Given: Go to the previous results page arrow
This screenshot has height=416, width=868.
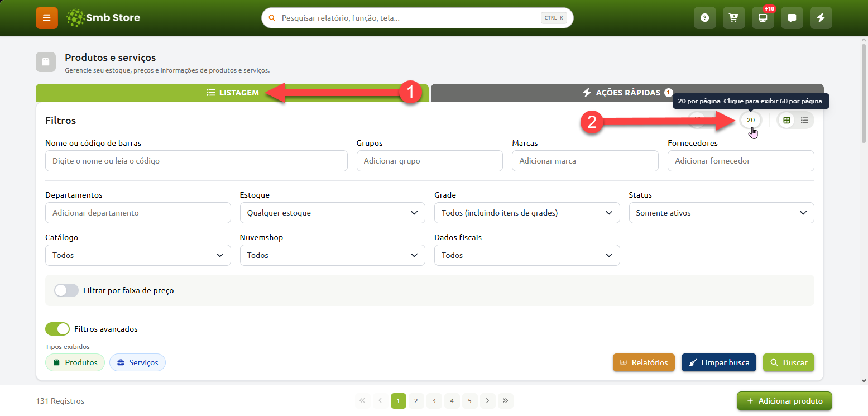Looking at the screenshot, I should [380, 401].
